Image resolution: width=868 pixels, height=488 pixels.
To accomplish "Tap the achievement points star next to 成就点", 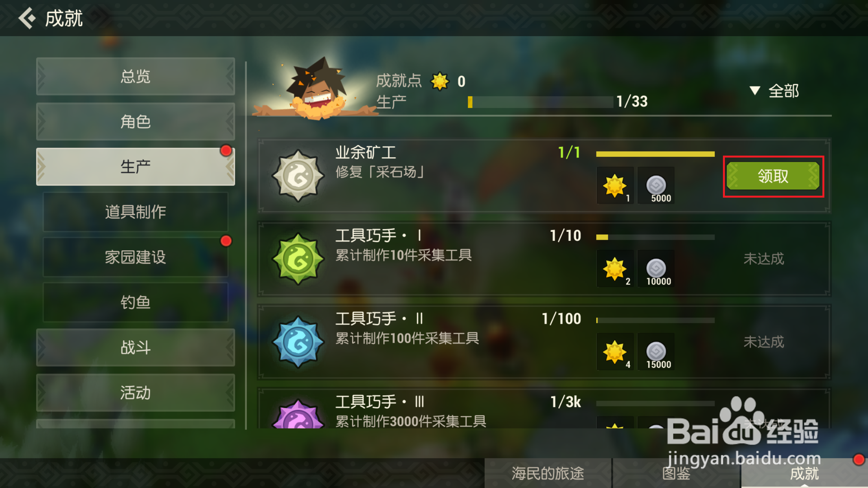I will point(440,81).
